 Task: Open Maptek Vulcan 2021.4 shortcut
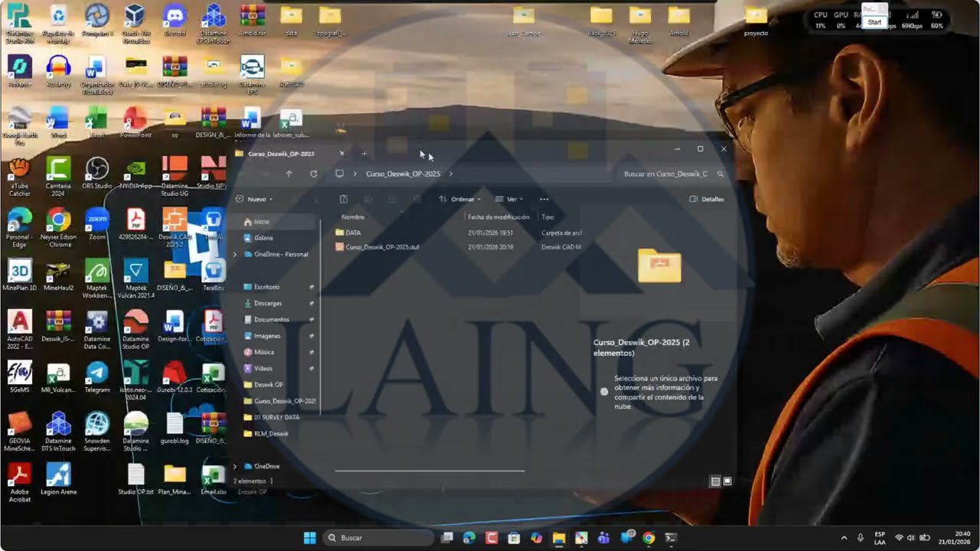[136, 279]
